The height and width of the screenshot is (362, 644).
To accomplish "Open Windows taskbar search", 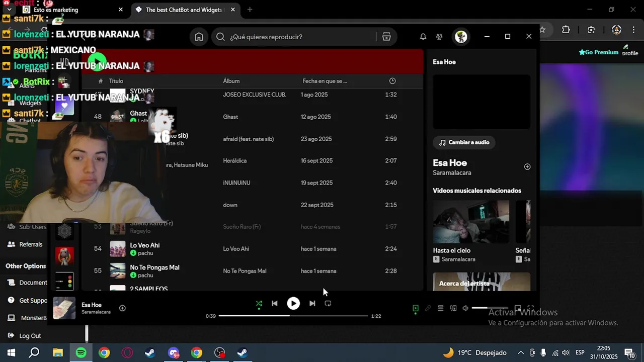I will [34, 353].
